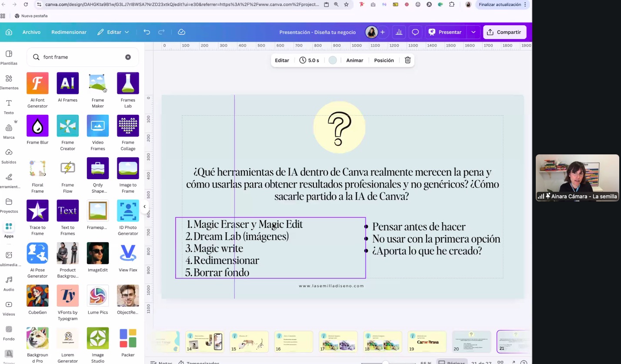Open the Text to Frames app
This screenshot has width=621, height=364.
(x=67, y=210)
